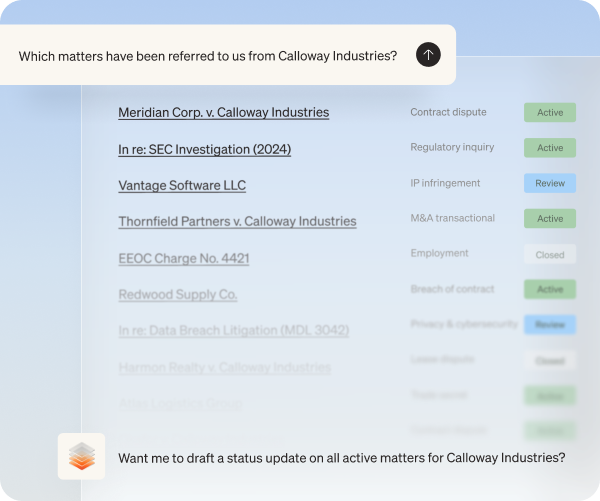The image size is (600, 501).
Task: Click Active status badge for Redwood Supply row
Action: [550, 289]
